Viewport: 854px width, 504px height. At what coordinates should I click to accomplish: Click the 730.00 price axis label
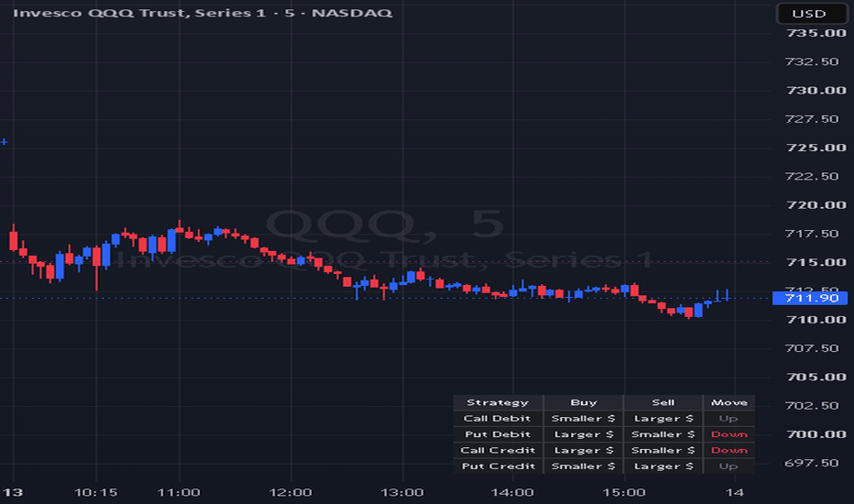point(816,91)
